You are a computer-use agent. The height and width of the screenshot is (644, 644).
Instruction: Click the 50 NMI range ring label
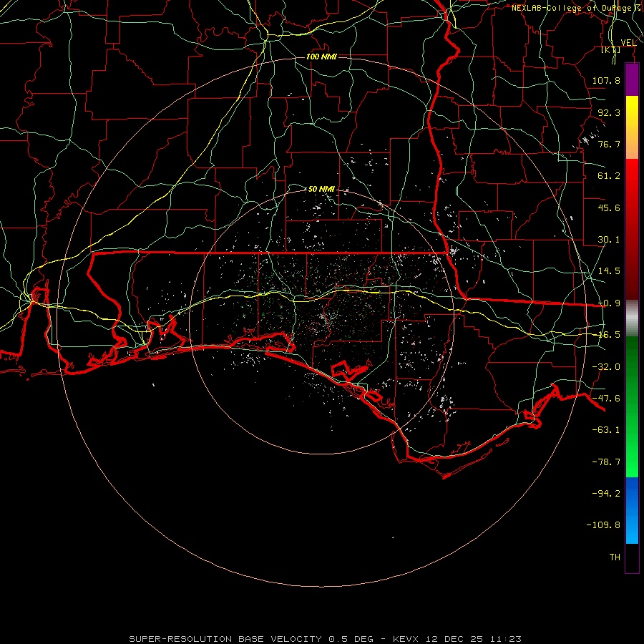321,189
